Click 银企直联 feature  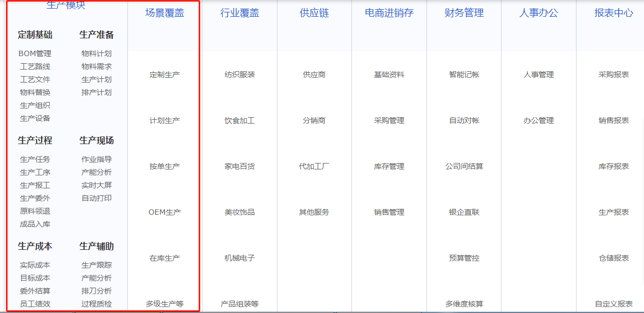(x=463, y=212)
